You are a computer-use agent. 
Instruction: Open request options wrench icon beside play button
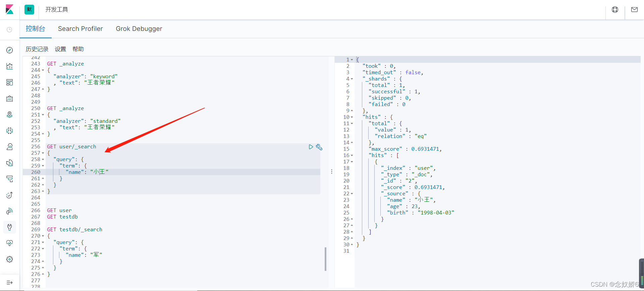point(319,147)
